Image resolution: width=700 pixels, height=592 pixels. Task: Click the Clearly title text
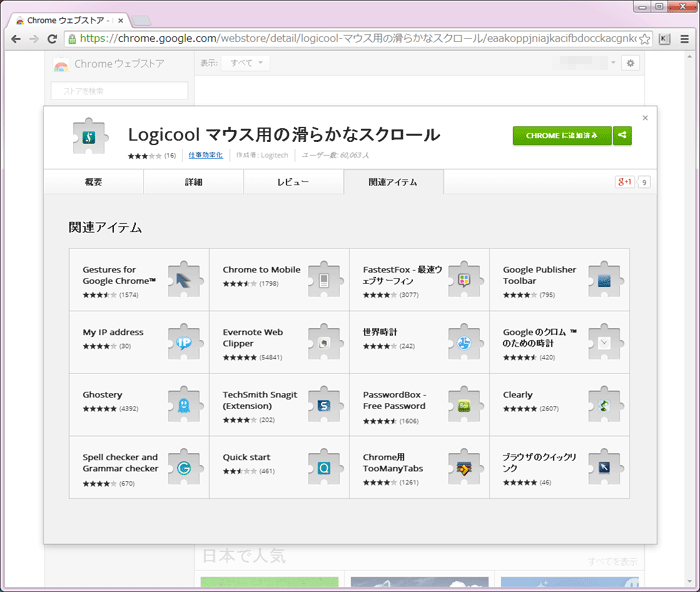click(518, 395)
